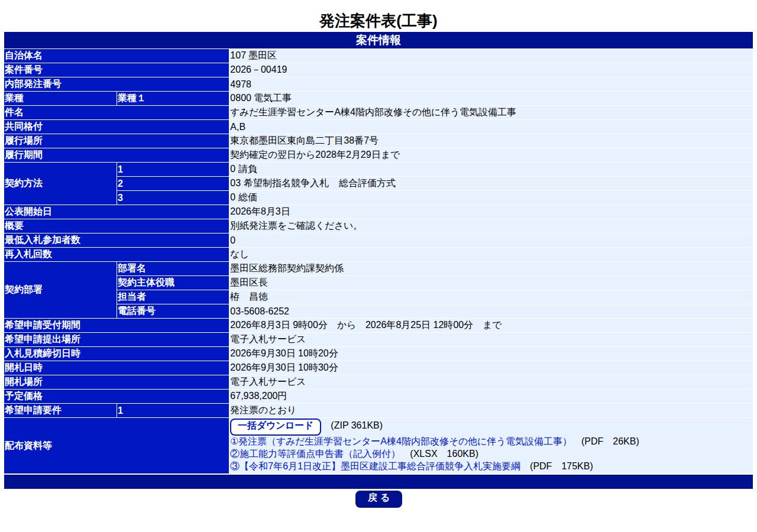Select the opening time 2026年9月30日 10時30分
The image size is (757, 532).
pos(284,368)
